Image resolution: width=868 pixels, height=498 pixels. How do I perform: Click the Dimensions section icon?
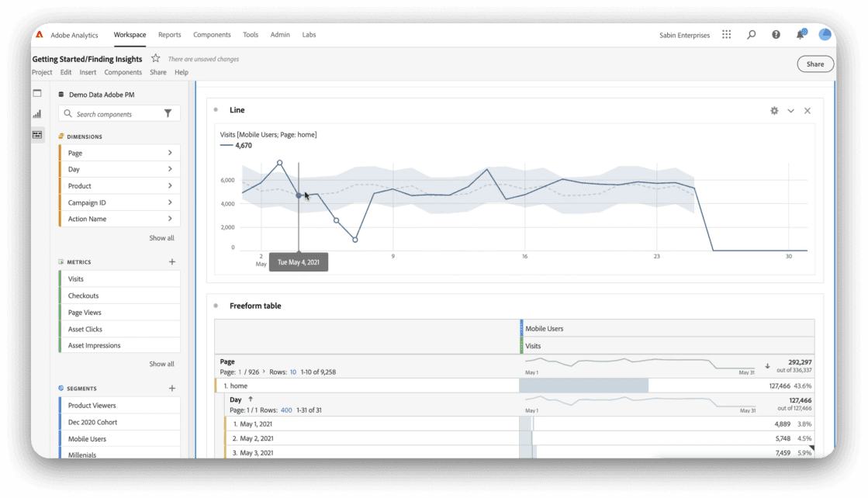click(x=61, y=136)
